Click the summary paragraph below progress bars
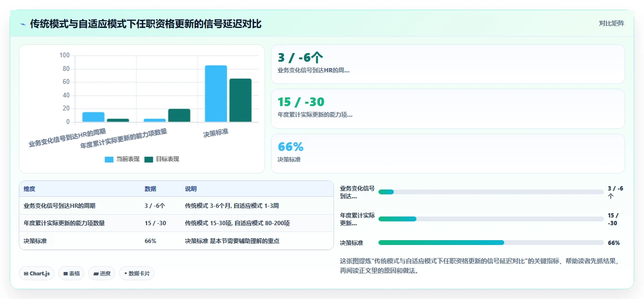Screen dimensions: 644x299 [x=479, y=266]
